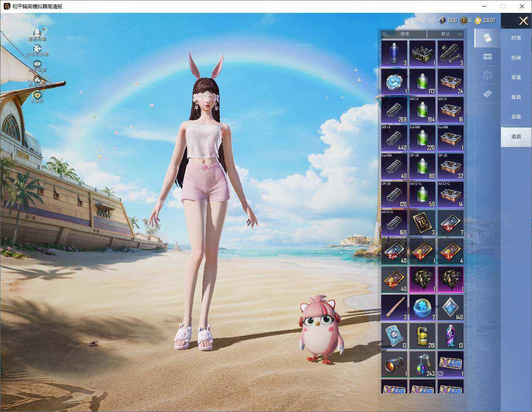Select the silver-blue disc item with count 1
Screen dimensions: 532x412
[394, 82]
